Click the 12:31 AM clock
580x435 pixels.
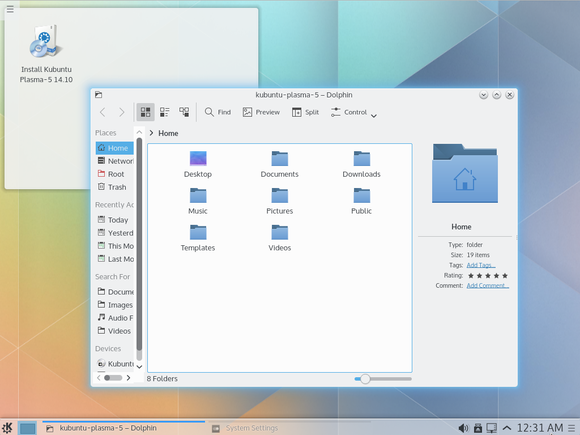pos(540,428)
